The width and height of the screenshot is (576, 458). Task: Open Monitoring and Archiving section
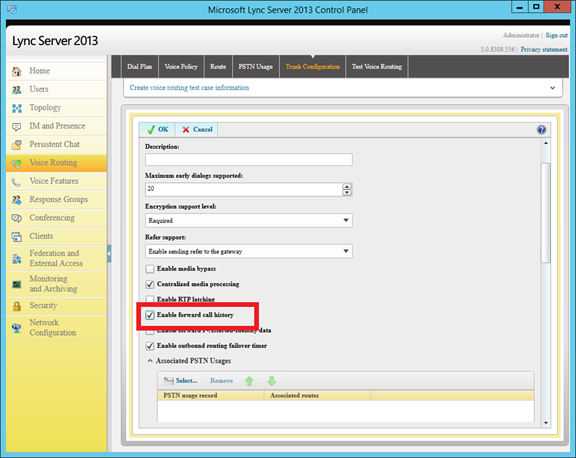click(x=56, y=284)
